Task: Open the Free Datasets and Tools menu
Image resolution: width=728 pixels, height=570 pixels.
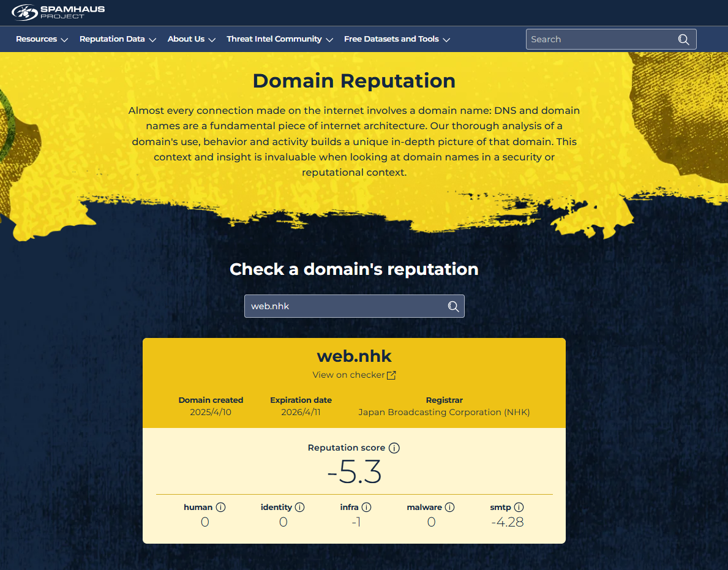Action: tap(397, 39)
